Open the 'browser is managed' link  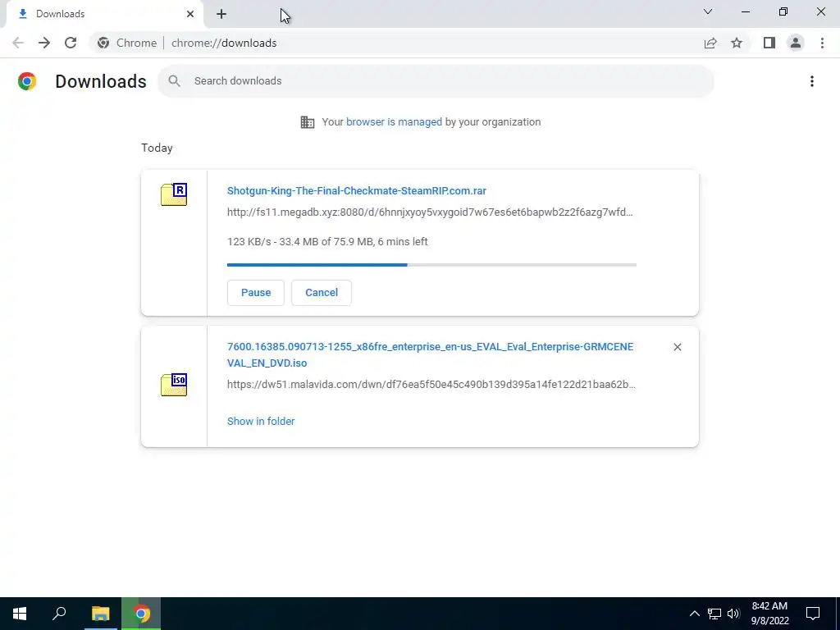(395, 122)
